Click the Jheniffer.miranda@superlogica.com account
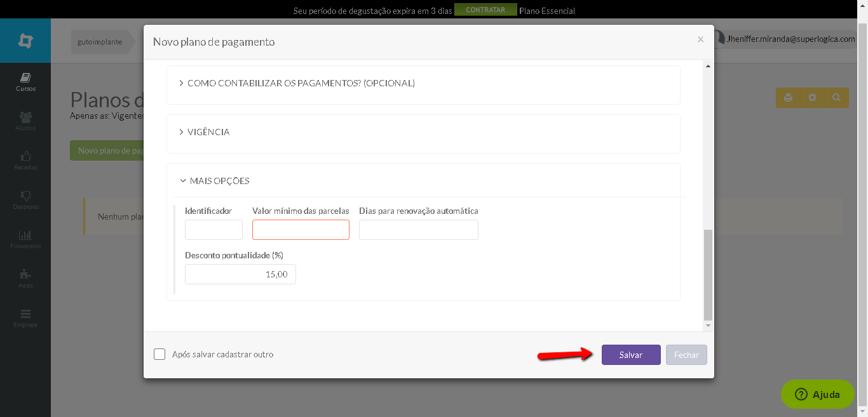The height and width of the screenshot is (417, 868). pos(785,39)
